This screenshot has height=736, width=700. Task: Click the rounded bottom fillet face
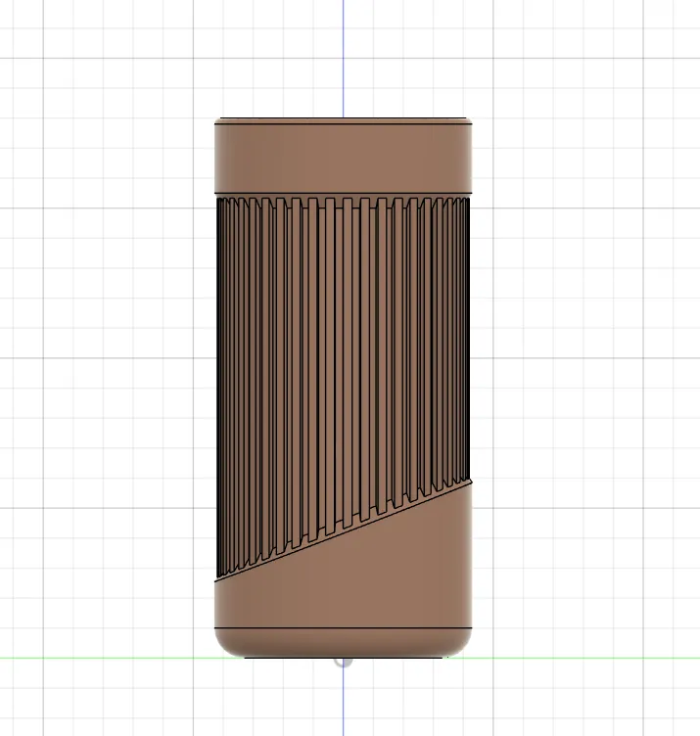pos(343,642)
